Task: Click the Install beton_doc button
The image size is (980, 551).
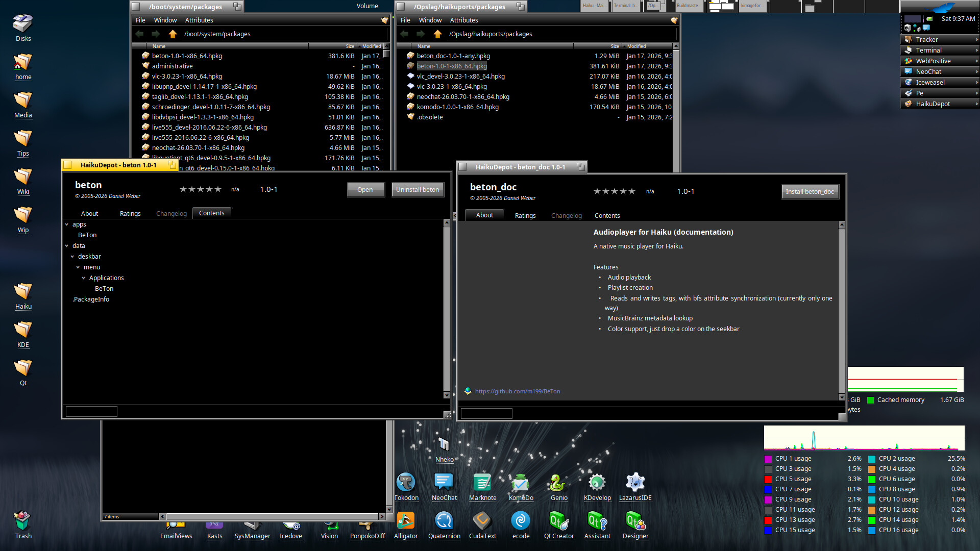Action: [810, 192]
